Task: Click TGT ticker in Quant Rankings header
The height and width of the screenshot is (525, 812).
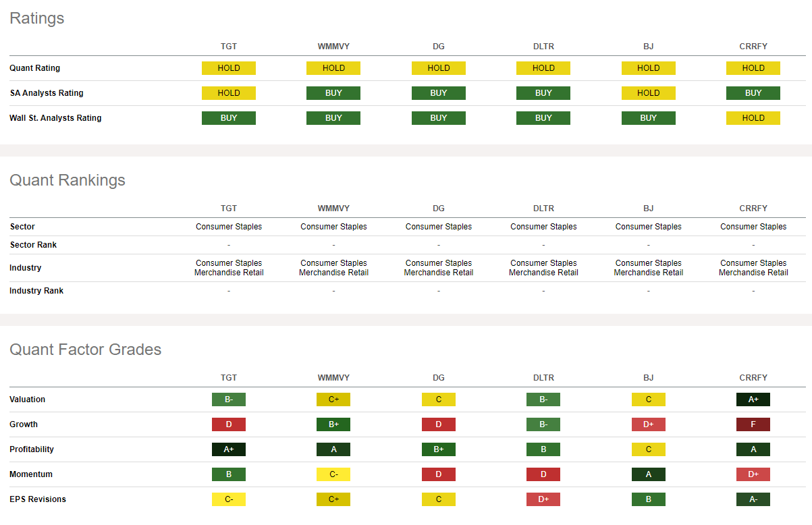Action: 229,209
